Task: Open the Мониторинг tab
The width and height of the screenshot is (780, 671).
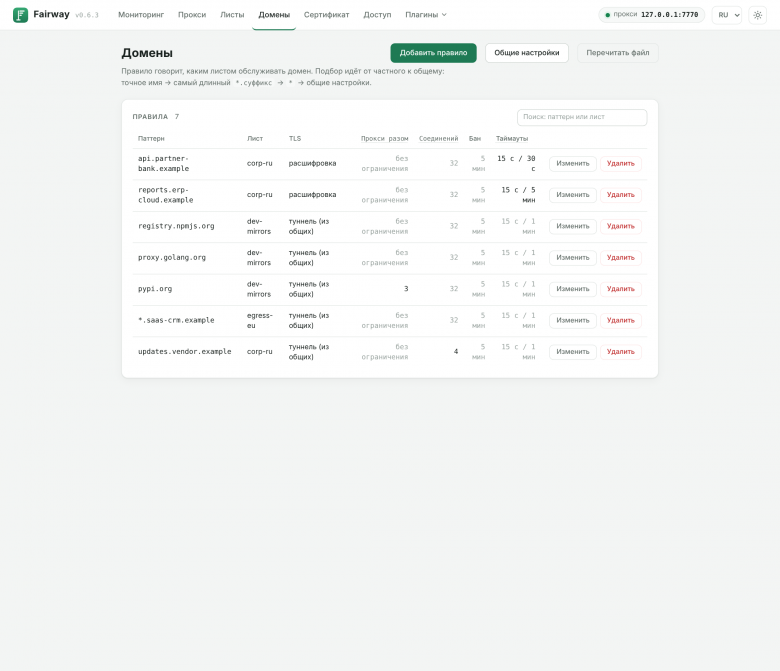Action: click(x=141, y=15)
